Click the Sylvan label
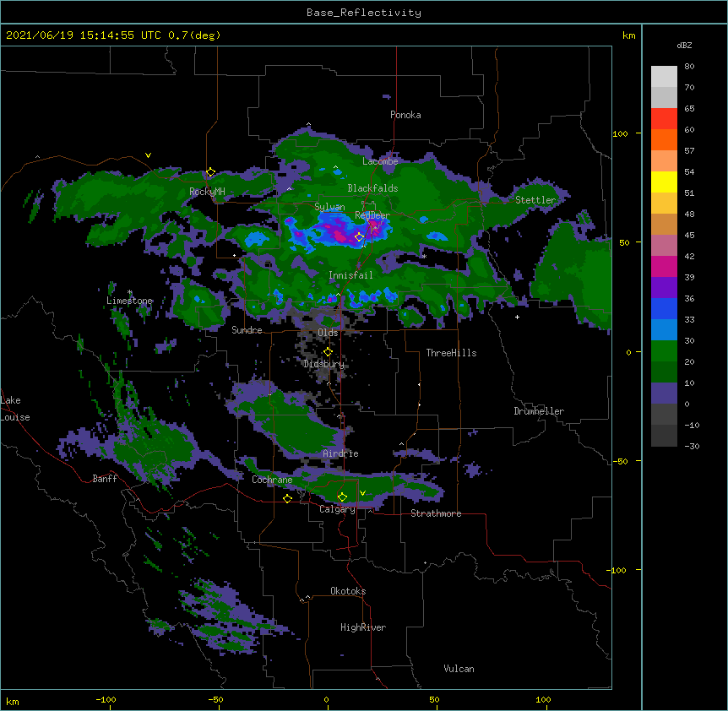 click(x=329, y=207)
